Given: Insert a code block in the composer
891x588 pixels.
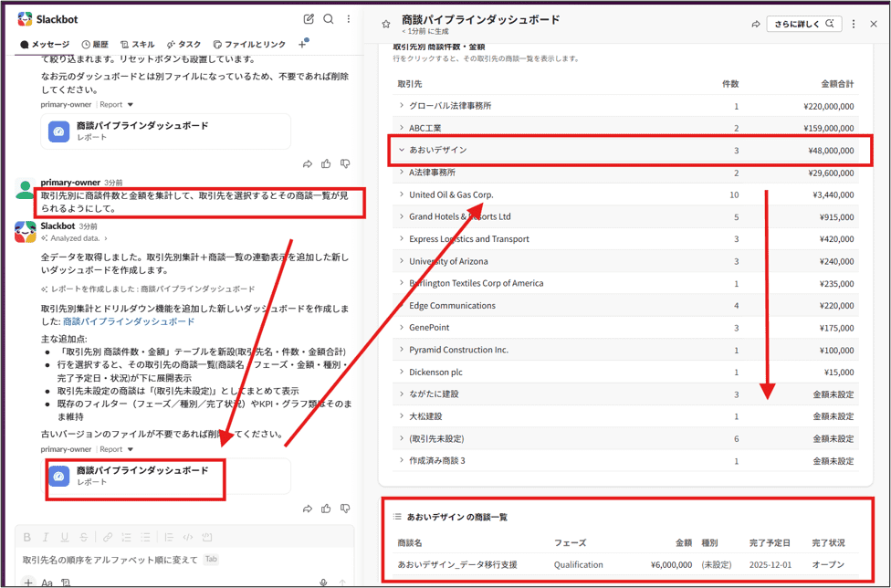Looking at the screenshot, I should (x=207, y=537).
